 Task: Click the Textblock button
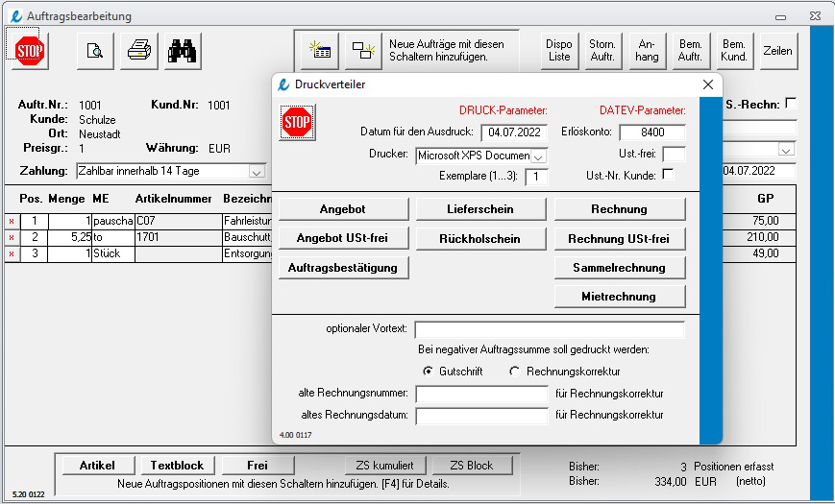(178, 466)
